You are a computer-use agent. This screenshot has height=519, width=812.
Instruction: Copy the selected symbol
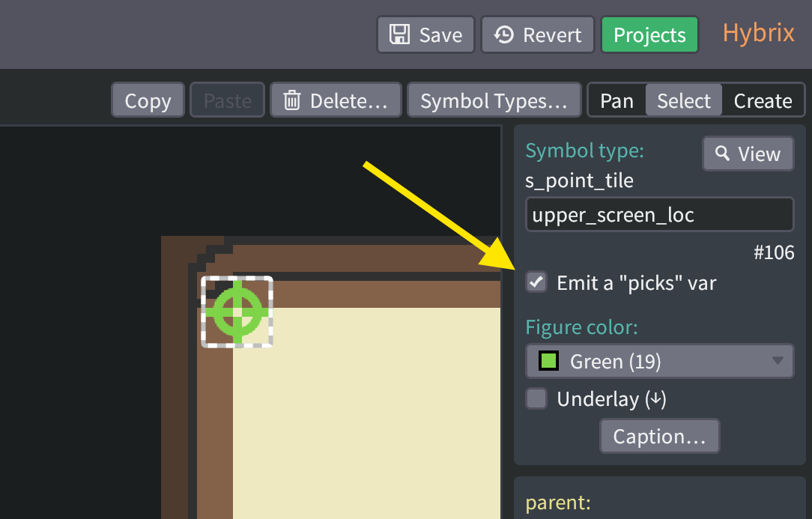pos(148,100)
